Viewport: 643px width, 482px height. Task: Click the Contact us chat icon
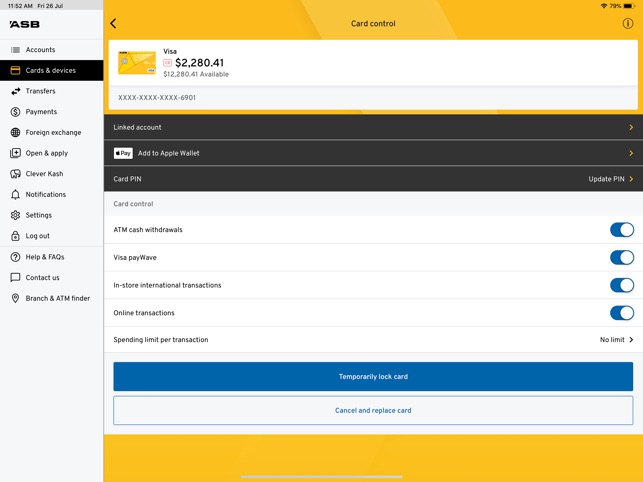tap(15, 277)
